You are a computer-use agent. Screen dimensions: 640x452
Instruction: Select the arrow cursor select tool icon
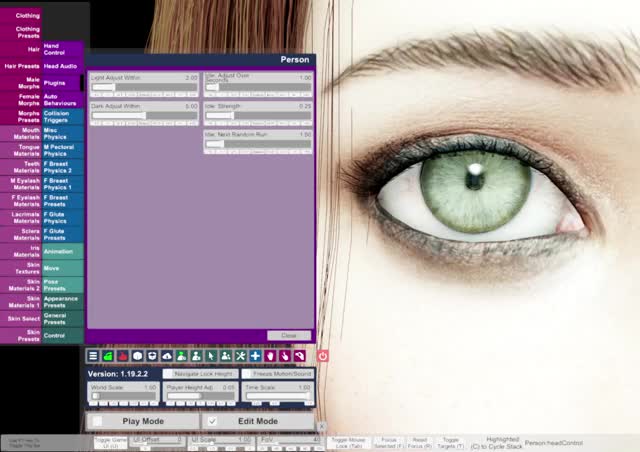pos(211,356)
